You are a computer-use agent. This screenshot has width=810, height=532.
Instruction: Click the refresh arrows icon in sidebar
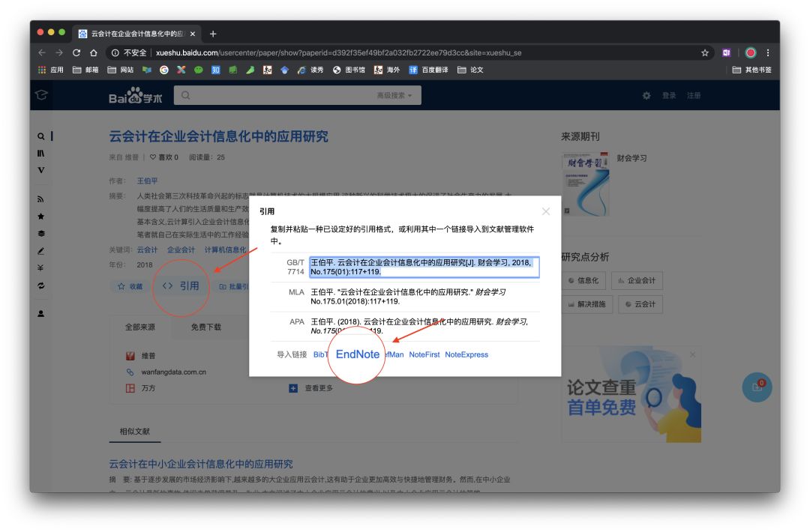click(40, 285)
